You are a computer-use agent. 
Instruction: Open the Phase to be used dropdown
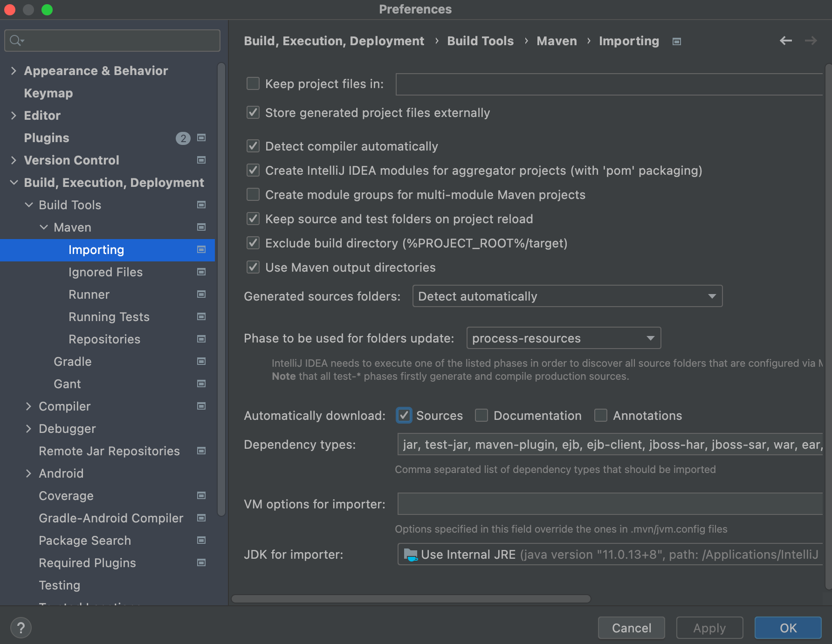coord(650,338)
